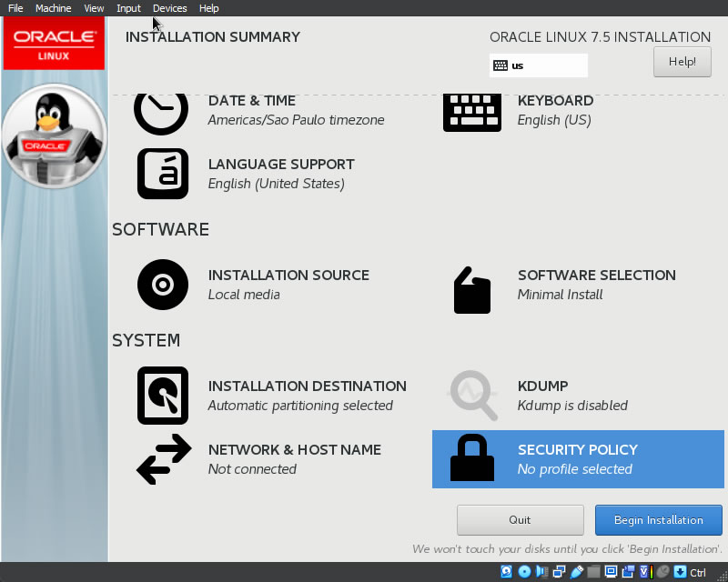
Task: Click the 'Kdump is disabled' text
Action: 572,406
